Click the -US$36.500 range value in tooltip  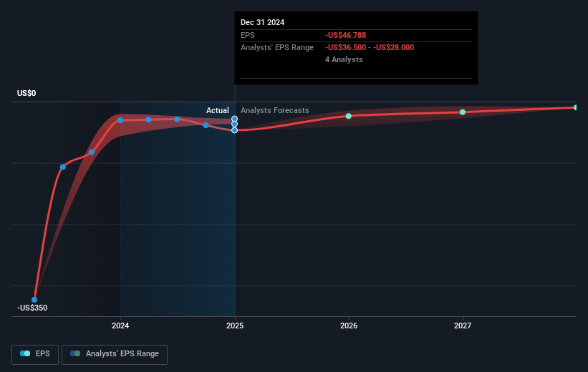tap(345, 48)
